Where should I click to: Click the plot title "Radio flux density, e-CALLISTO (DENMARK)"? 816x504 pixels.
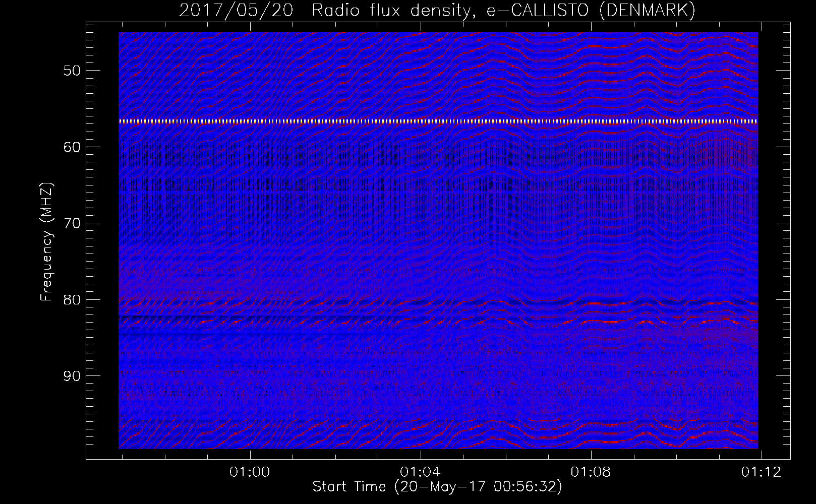503,10
